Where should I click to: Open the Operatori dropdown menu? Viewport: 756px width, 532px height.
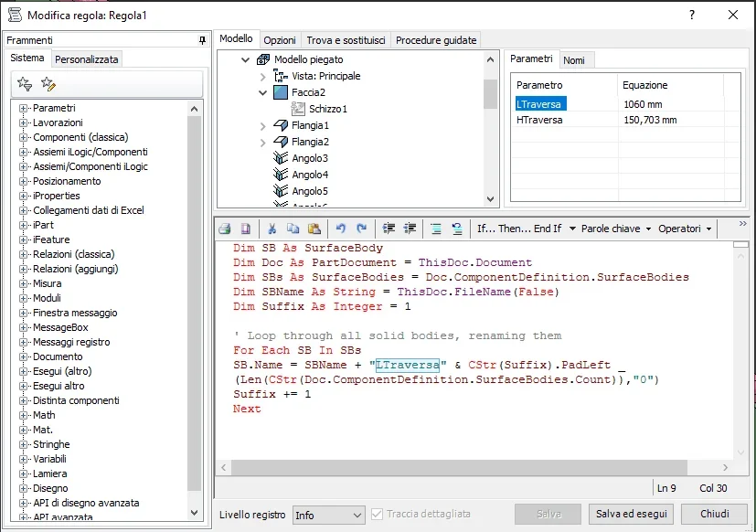coord(685,229)
